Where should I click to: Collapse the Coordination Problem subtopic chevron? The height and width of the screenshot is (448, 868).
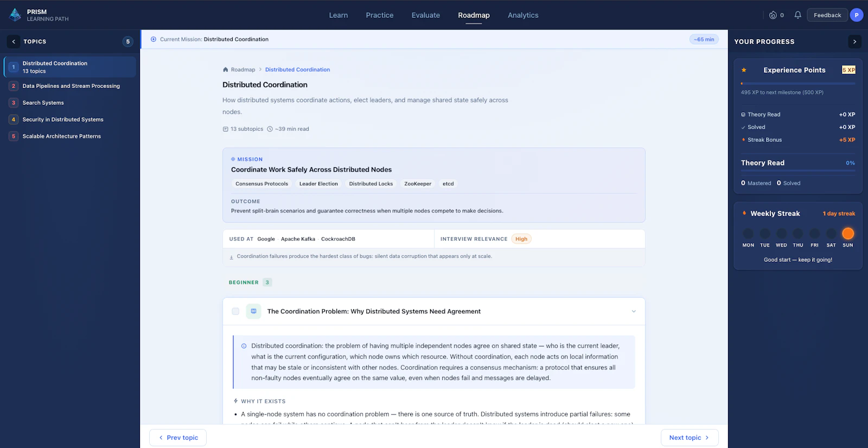634,311
